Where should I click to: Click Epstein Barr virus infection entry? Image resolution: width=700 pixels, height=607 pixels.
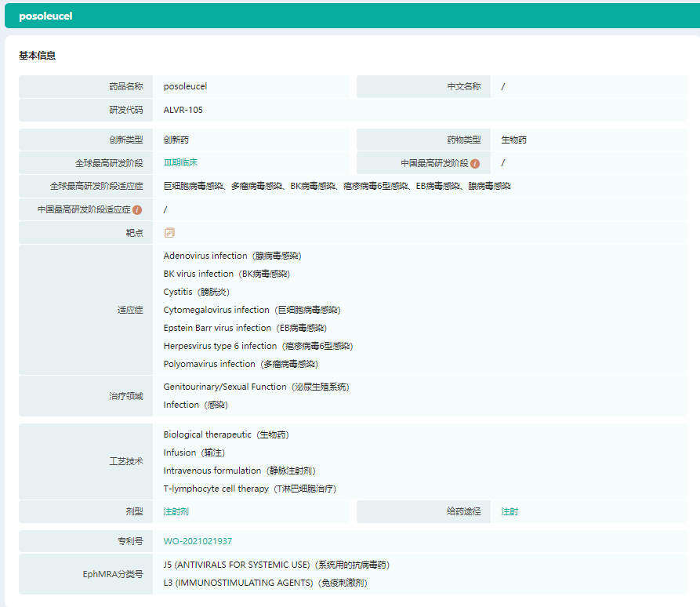pos(245,328)
